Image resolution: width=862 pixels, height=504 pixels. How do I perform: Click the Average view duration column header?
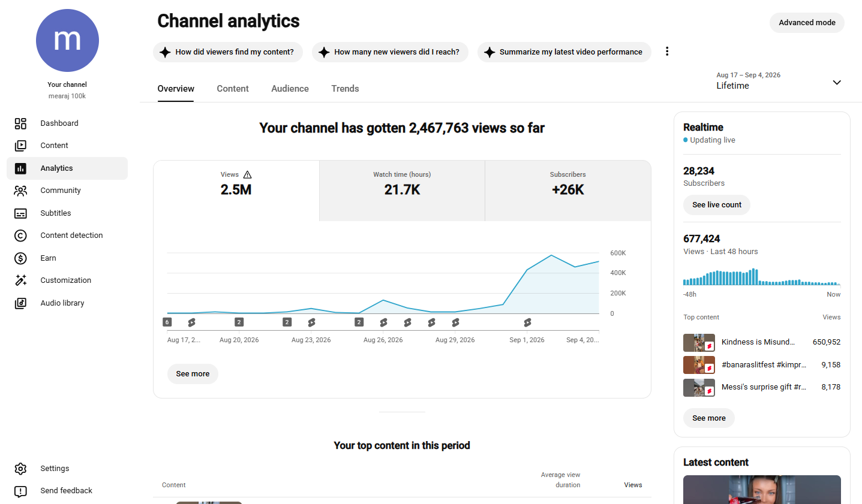coord(560,480)
